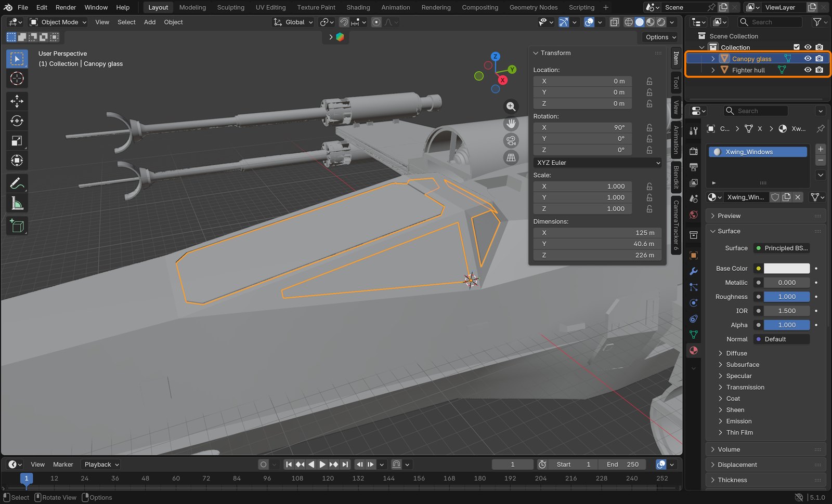Open the Base Color white swatch

click(x=786, y=269)
